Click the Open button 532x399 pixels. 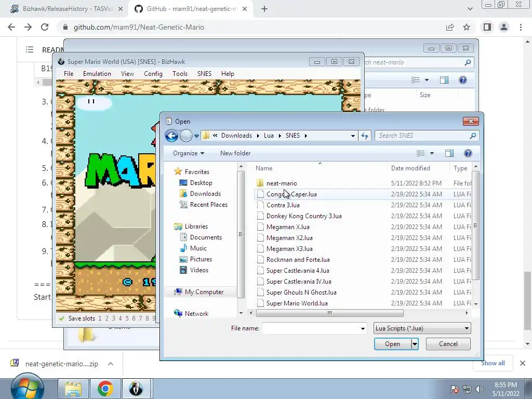click(x=392, y=344)
